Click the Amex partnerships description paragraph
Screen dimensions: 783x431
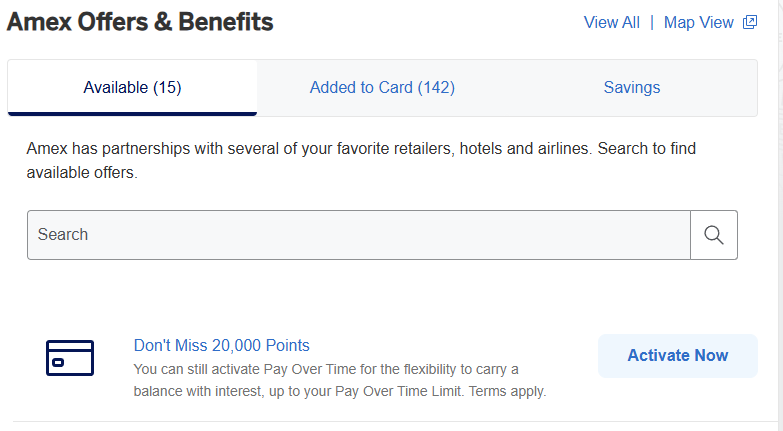[x=361, y=160]
